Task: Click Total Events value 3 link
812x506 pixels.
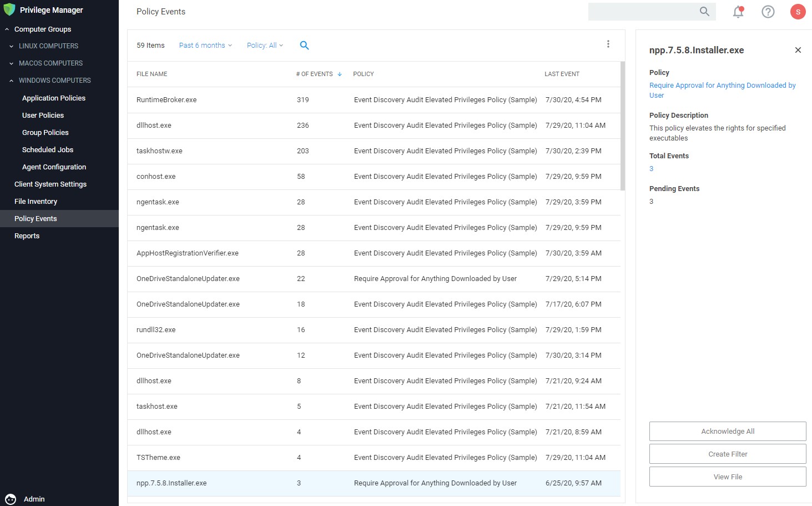Action: [x=652, y=169]
